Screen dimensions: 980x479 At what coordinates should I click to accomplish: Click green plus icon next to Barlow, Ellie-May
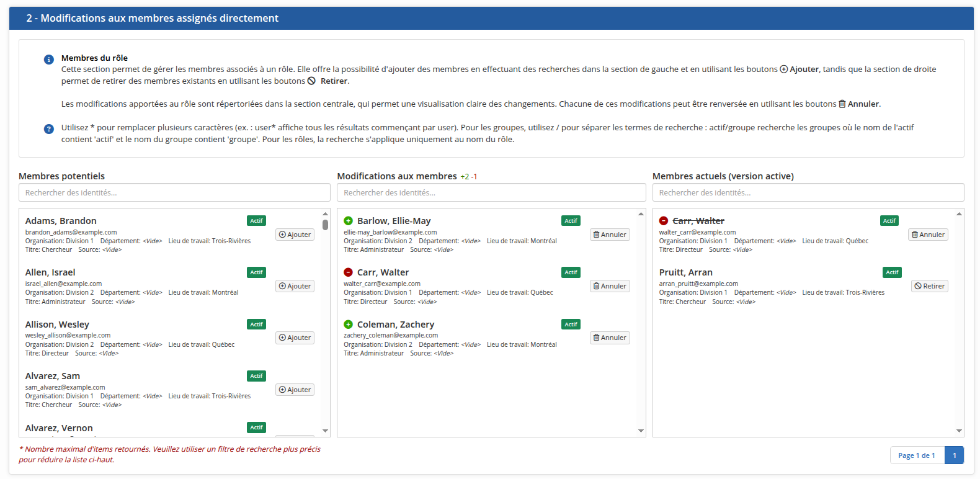(x=348, y=221)
